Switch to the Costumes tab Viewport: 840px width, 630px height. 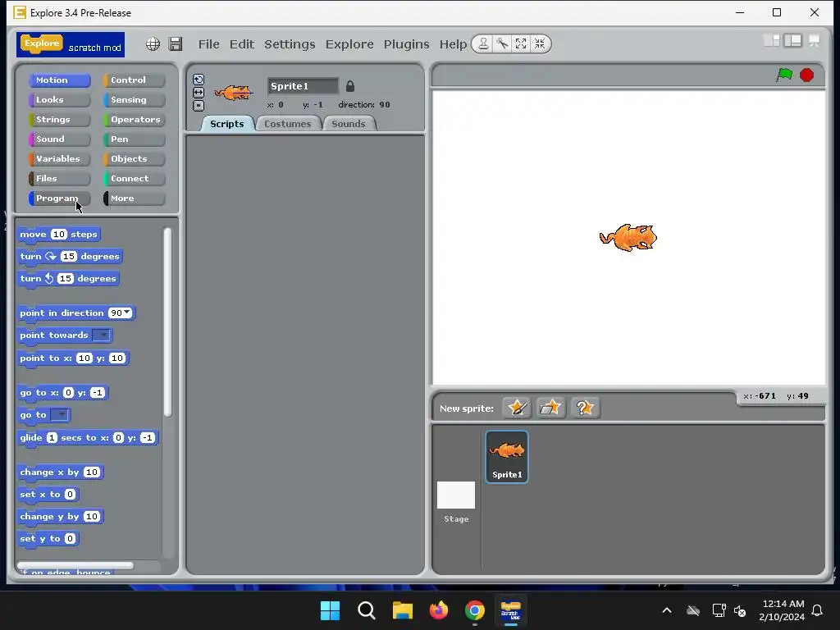288,124
